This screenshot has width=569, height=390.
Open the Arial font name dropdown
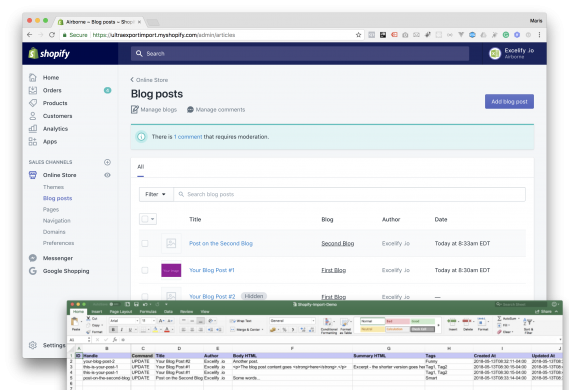[138, 321]
